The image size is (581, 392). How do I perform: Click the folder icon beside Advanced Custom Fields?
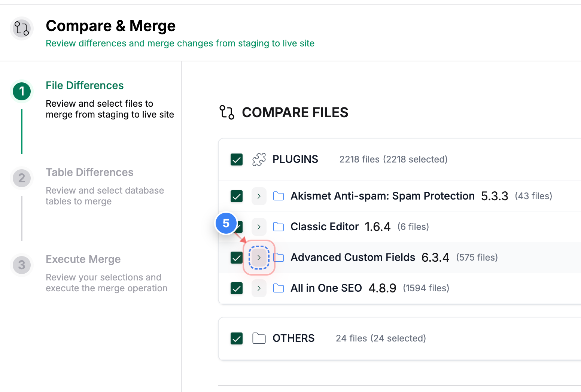coord(279,257)
